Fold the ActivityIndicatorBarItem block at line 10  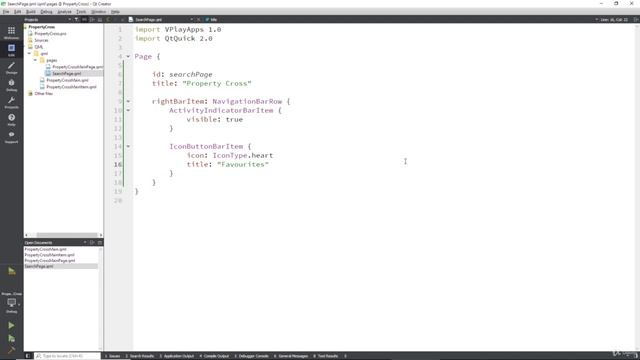click(x=128, y=110)
